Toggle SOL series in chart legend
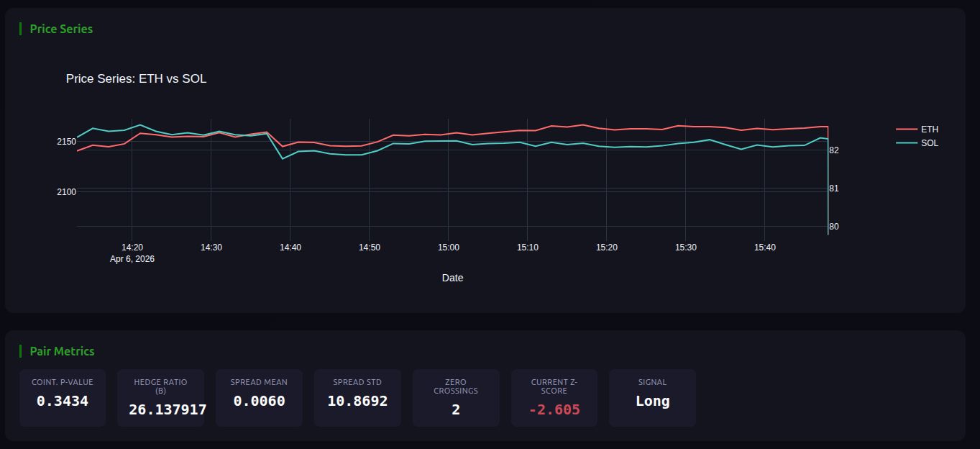This screenshot has height=449, width=980. click(929, 143)
